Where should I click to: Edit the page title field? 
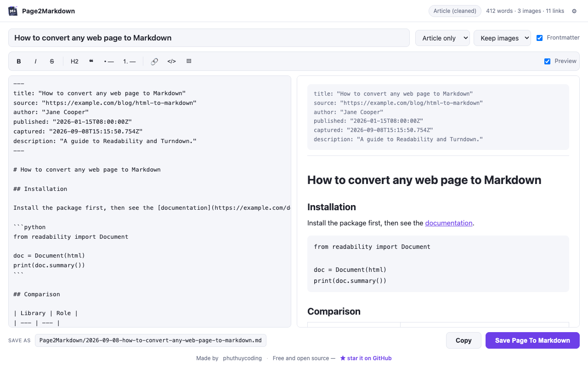pyautogui.click(x=209, y=38)
